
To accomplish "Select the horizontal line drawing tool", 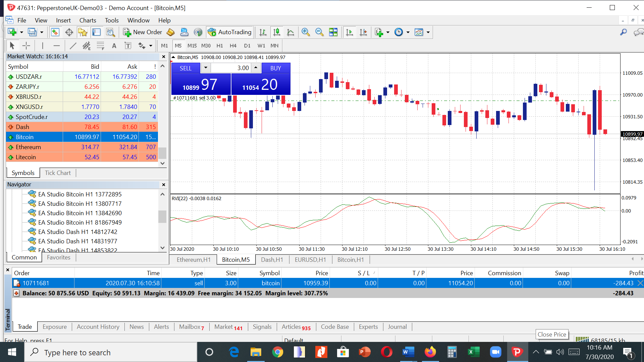I will tap(57, 46).
